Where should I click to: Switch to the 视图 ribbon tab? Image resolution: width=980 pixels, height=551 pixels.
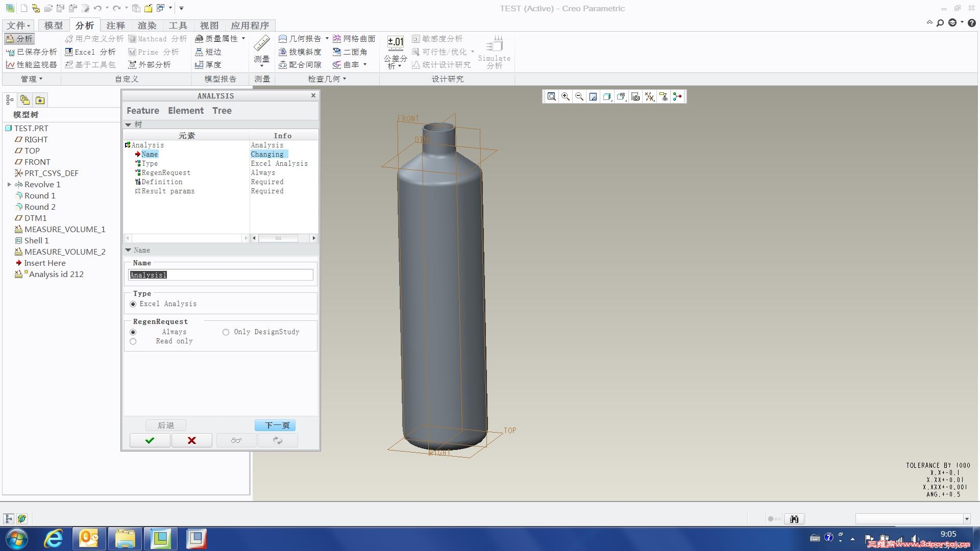point(209,26)
